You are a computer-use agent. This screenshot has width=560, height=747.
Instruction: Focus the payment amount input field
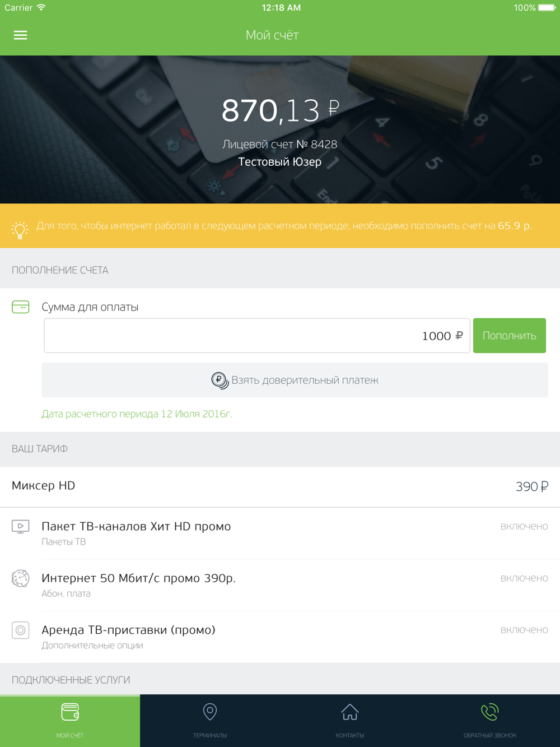point(257,336)
